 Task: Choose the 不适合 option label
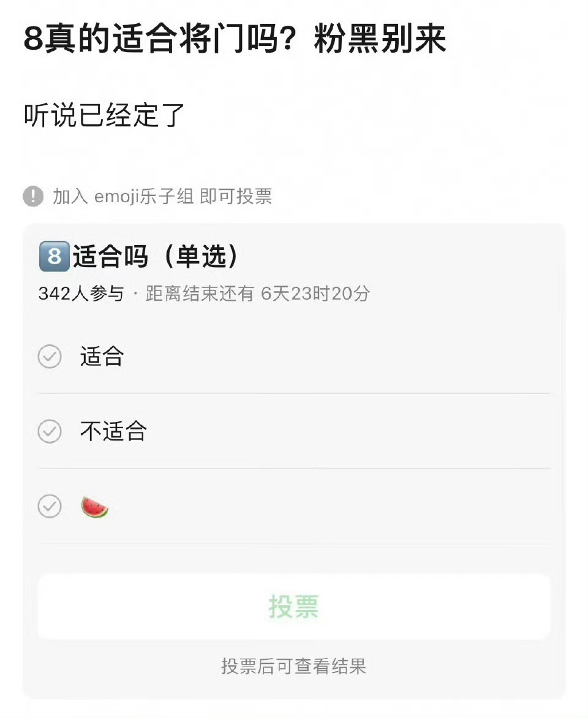click(113, 431)
